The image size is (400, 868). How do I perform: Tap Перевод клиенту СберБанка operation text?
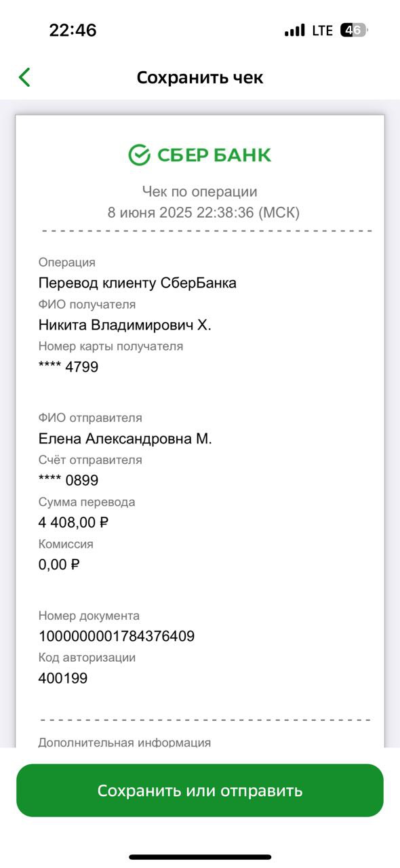coord(138,283)
